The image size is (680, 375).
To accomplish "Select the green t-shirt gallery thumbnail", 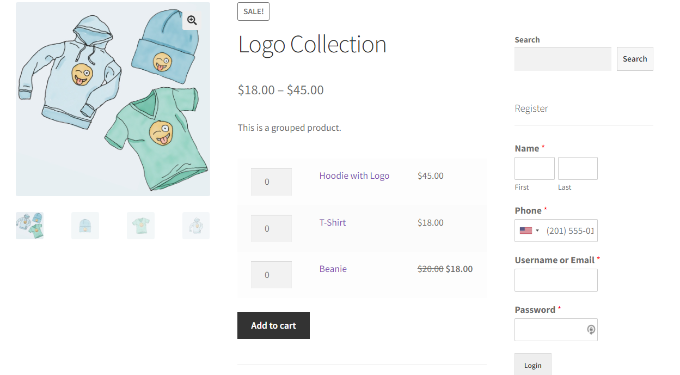I will (141, 225).
